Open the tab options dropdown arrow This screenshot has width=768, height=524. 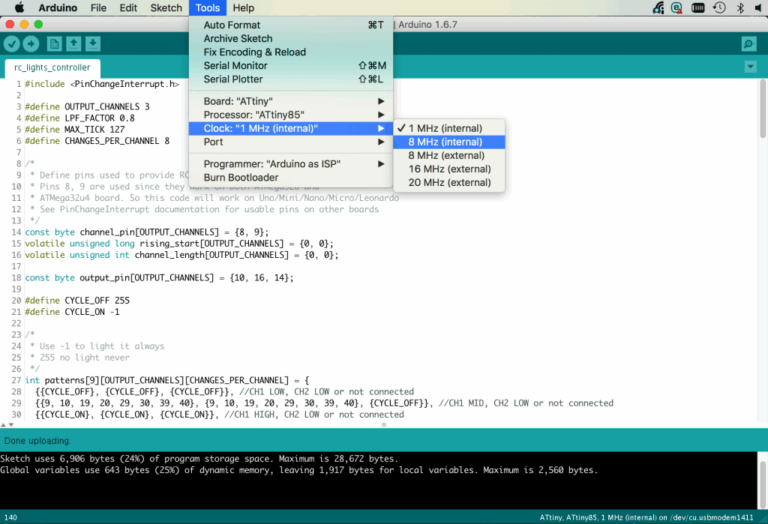(750, 67)
